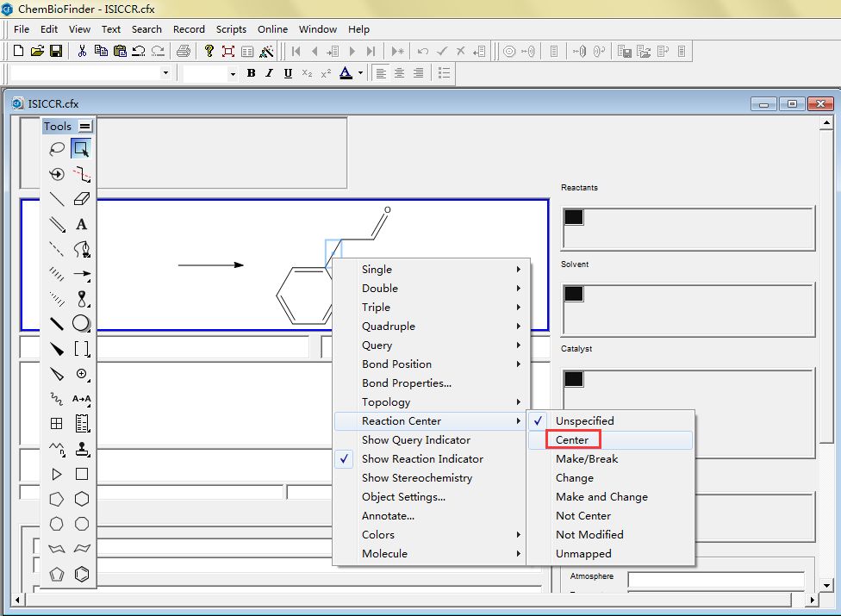
Task: Expand the Double bond submenu
Action: click(429, 289)
